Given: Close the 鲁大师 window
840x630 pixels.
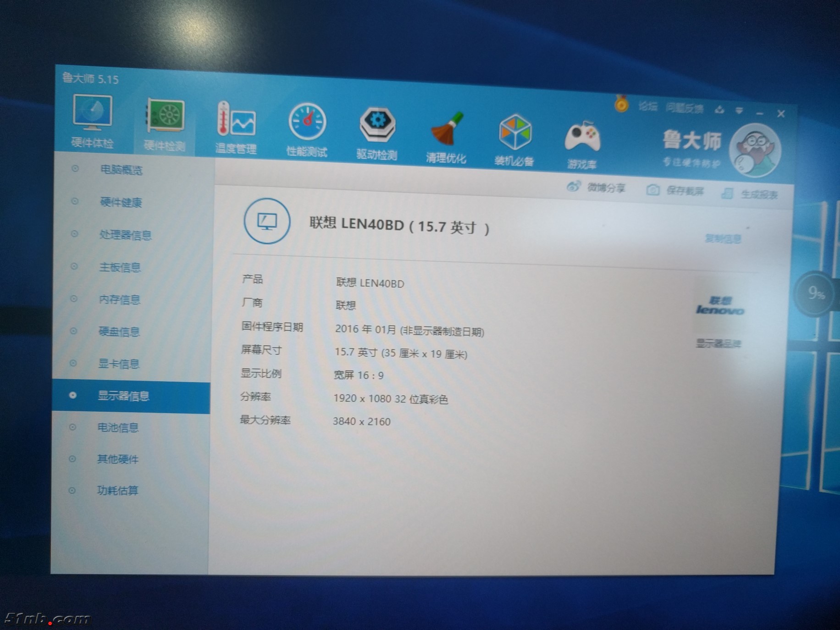Looking at the screenshot, I should (x=781, y=114).
